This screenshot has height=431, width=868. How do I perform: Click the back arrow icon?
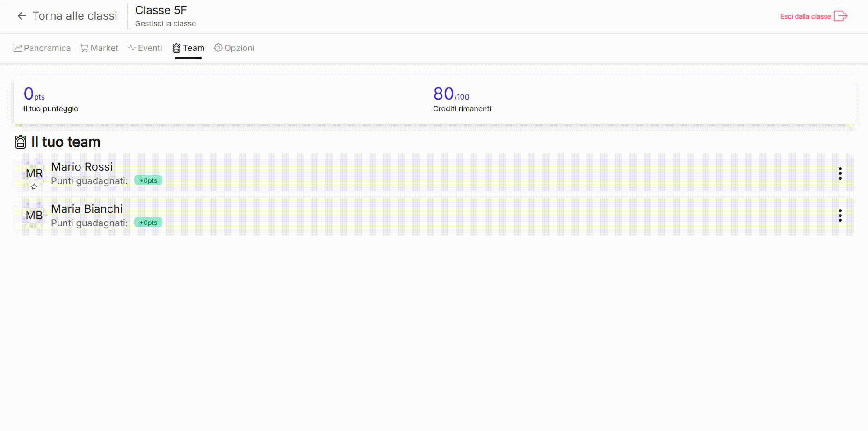(x=22, y=16)
